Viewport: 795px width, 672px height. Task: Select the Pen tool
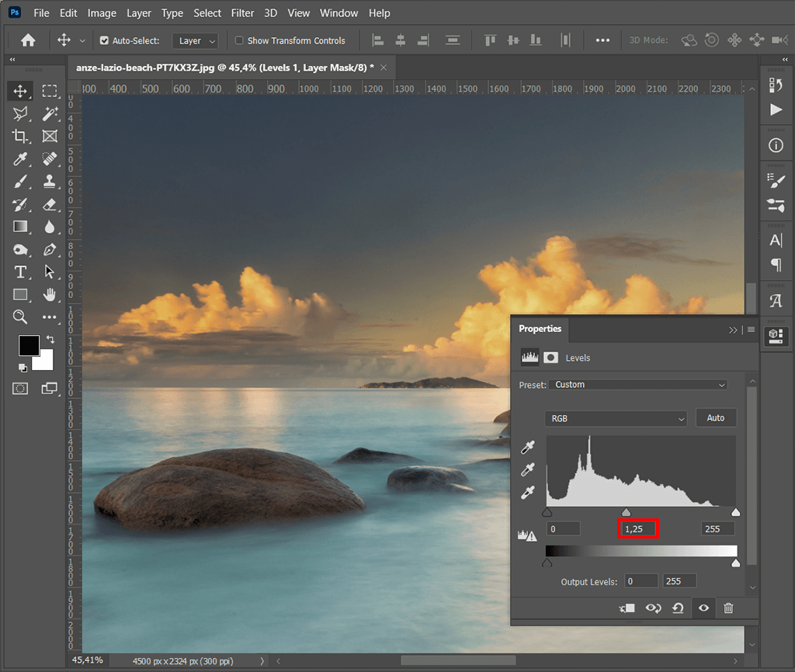click(49, 249)
